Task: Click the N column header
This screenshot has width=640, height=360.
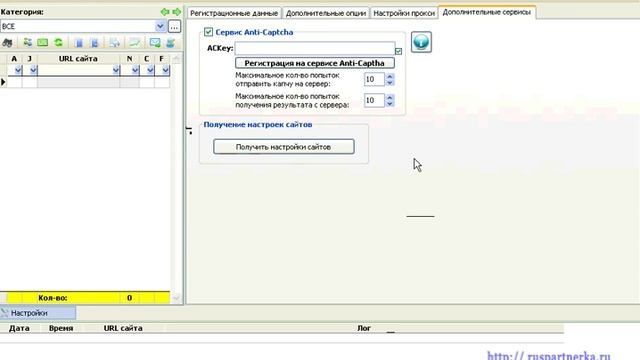Action: 129,59
